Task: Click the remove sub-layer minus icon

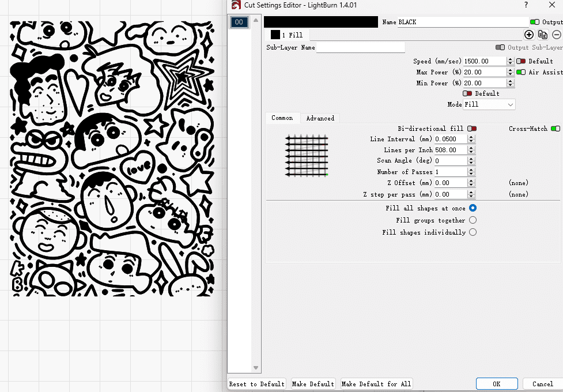Action: click(x=557, y=35)
